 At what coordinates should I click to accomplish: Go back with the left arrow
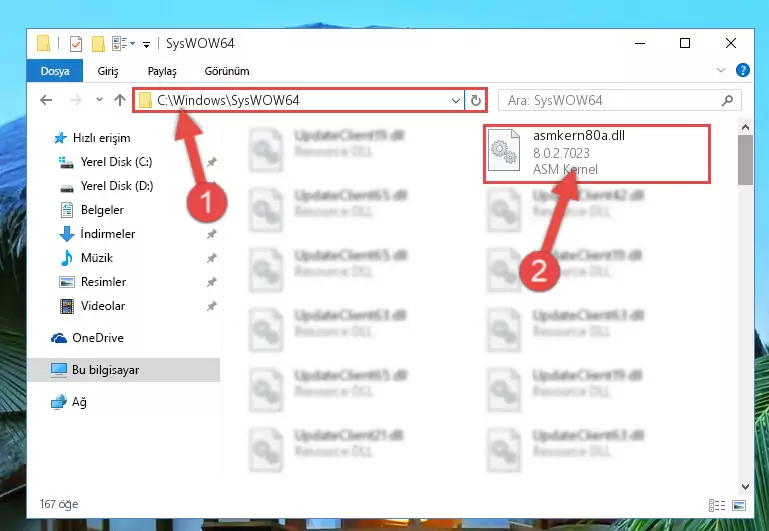click(x=46, y=100)
